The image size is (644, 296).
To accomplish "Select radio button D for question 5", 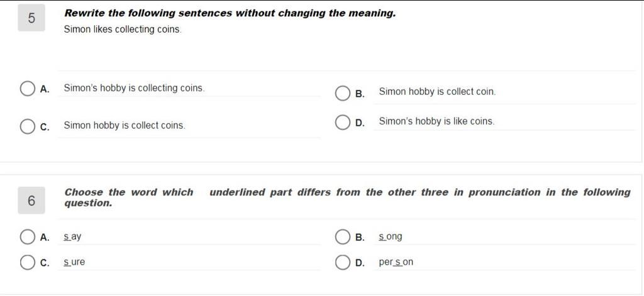I will [x=342, y=122].
